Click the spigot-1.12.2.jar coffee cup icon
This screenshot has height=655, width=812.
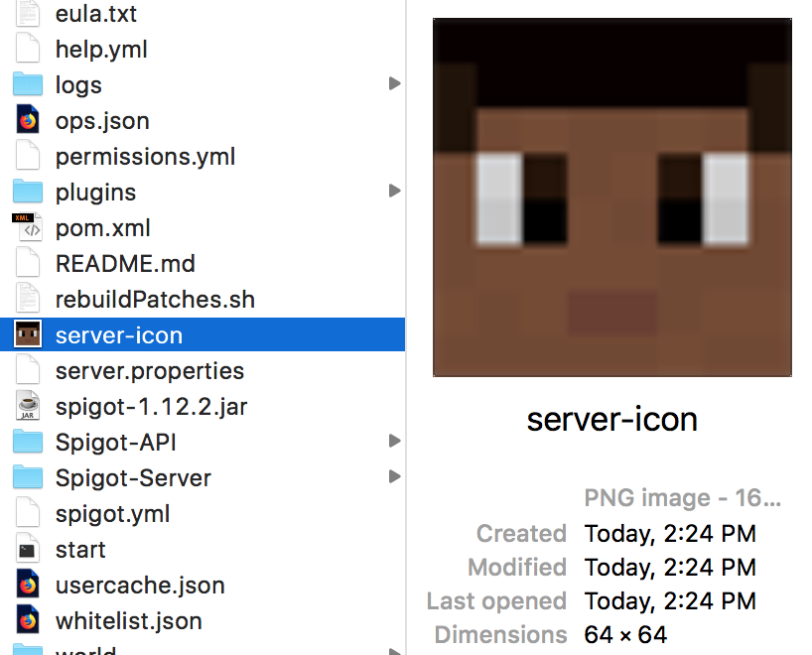point(27,406)
